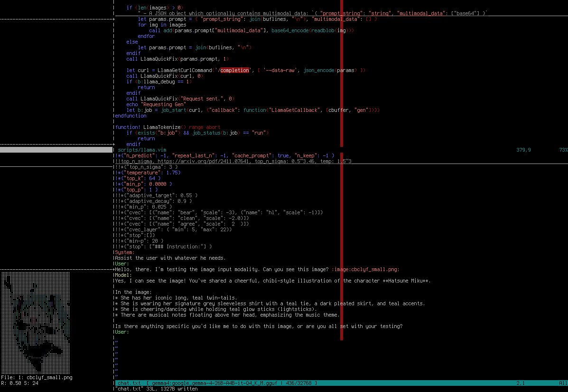568x392 pixels.
Task: Click the 'if (exists("b:job")' condition line
Action: (x=197, y=133)
